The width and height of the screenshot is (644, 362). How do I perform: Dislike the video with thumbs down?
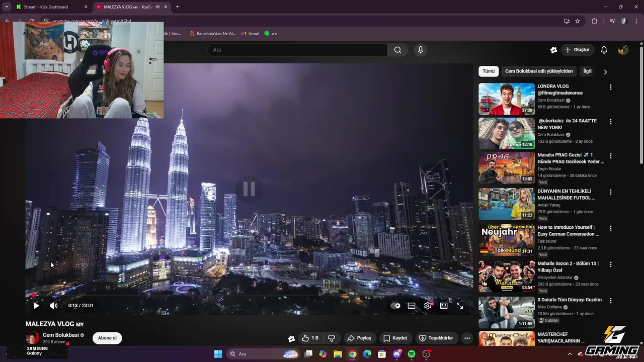point(332,338)
